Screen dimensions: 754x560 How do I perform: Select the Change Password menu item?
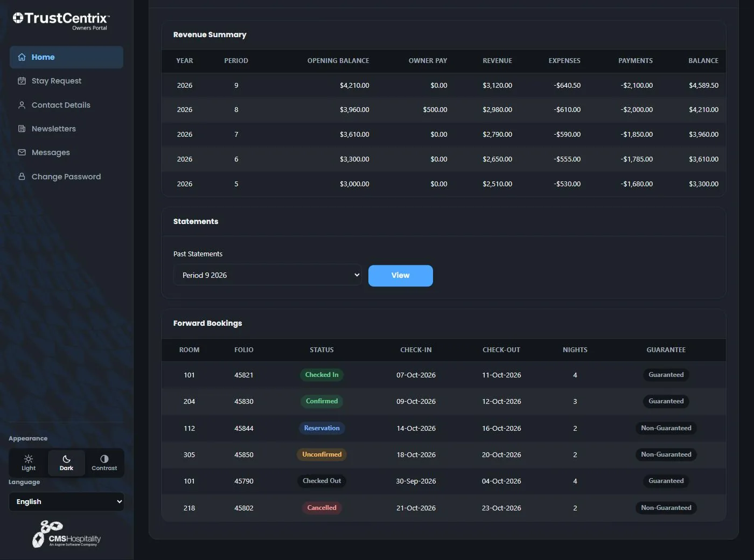(66, 177)
